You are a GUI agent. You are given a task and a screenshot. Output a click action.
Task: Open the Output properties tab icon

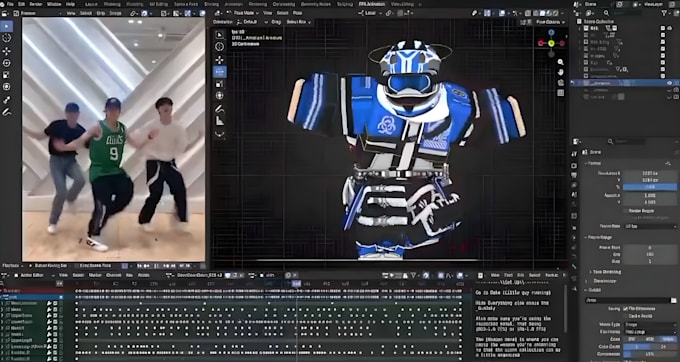[574, 175]
